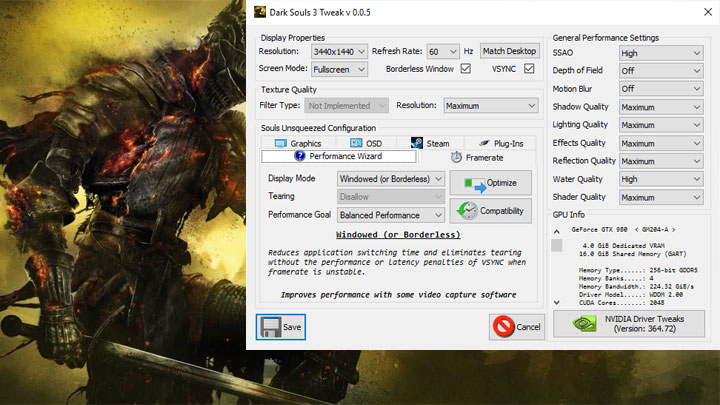This screenshot has width=720, height=405.
Task: Click the Match Desktop button
Action: pyautogui.click(x=509, y=51)
